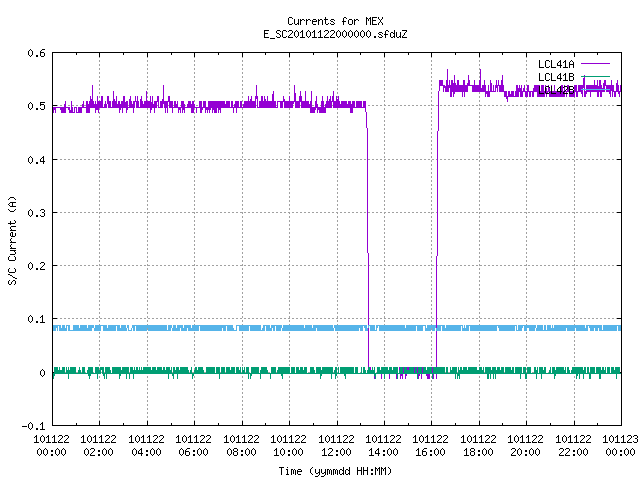Image resolution: width=640 pixels, height=480 pixels.
Task: Click the x-axis tick '101122 22:00'
Action: [x=573, y=446]
